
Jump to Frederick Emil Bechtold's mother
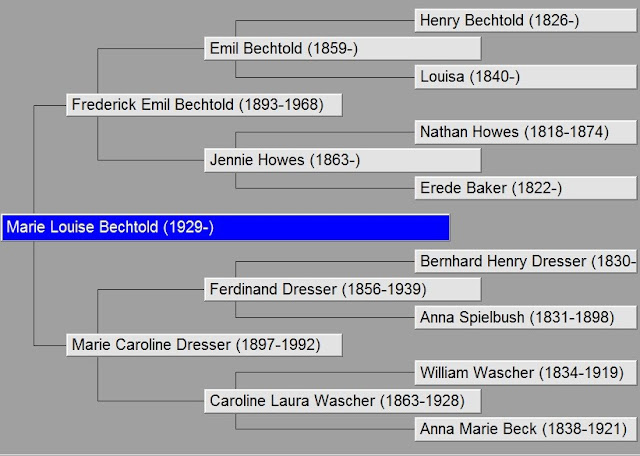pyautogui.click(x=342, y=160)
